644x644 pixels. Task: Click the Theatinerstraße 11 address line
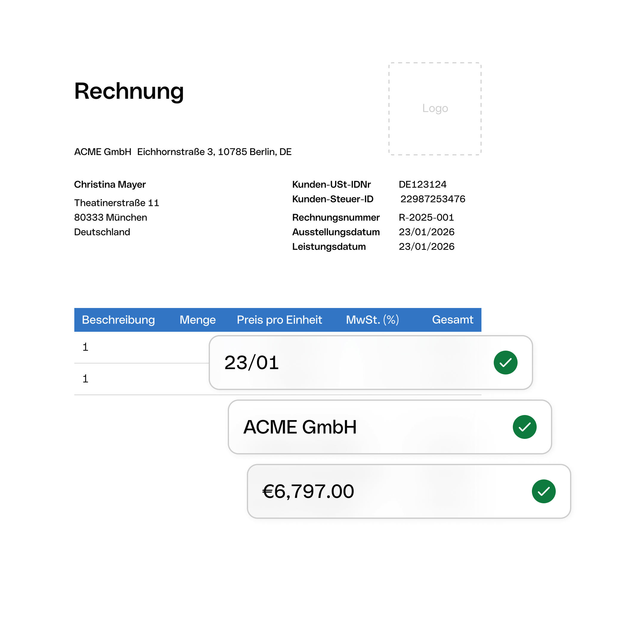(117, 203)
